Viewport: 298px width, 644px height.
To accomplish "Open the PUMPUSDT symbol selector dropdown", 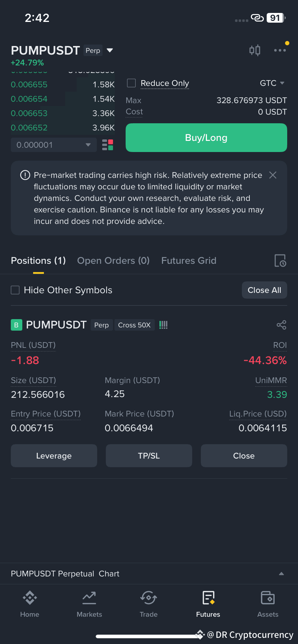I will pyautogui.click(x=110, y=50).
